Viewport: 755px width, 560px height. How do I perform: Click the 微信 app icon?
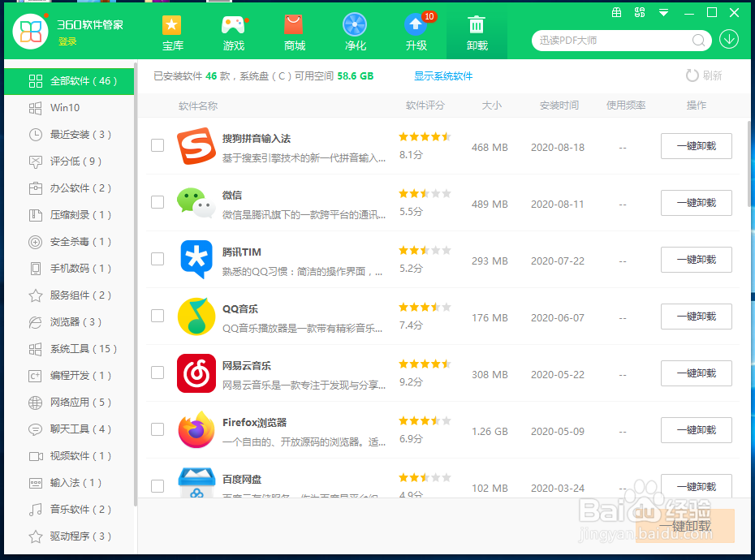196,203
